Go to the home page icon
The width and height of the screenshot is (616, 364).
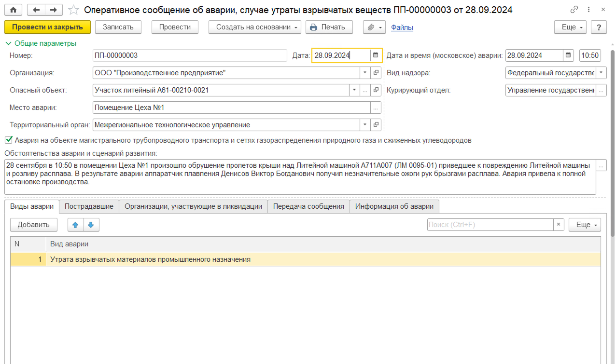coord(13,10)
